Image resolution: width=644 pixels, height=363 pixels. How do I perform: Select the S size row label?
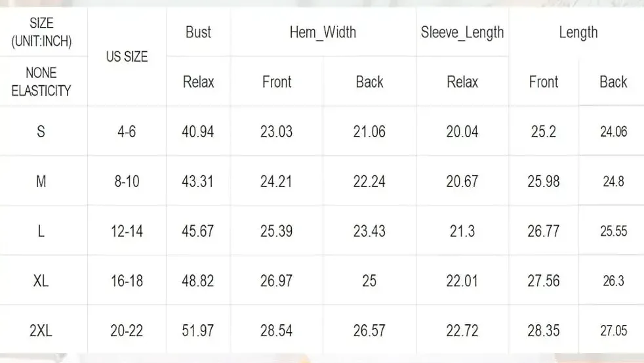(x=41, y=131)
